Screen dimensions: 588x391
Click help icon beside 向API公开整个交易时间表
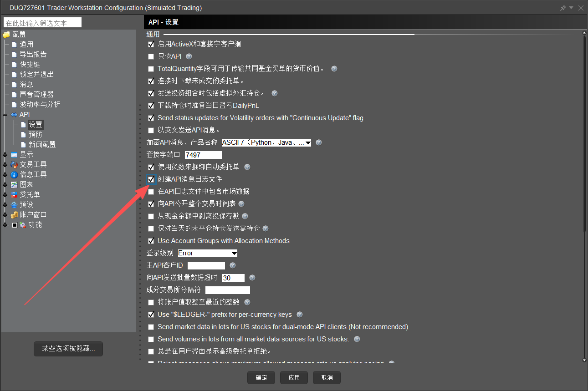241,204
